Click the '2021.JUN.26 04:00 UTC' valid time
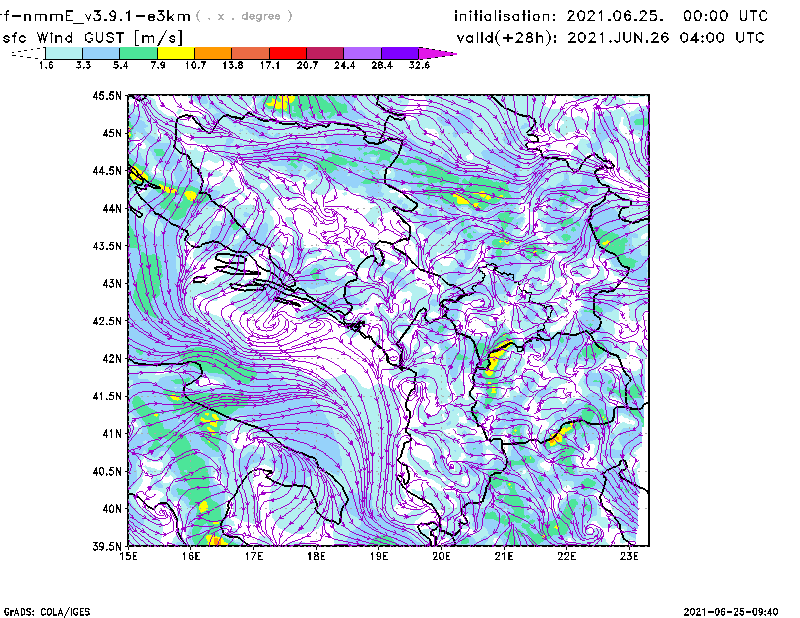 (666, 38)
